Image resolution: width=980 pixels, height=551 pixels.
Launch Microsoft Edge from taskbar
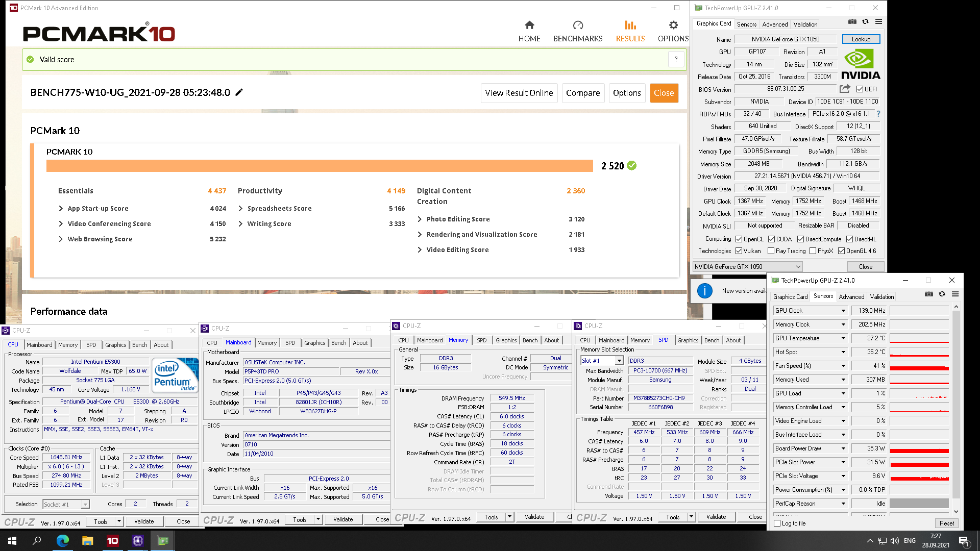(x=62, y=541)
